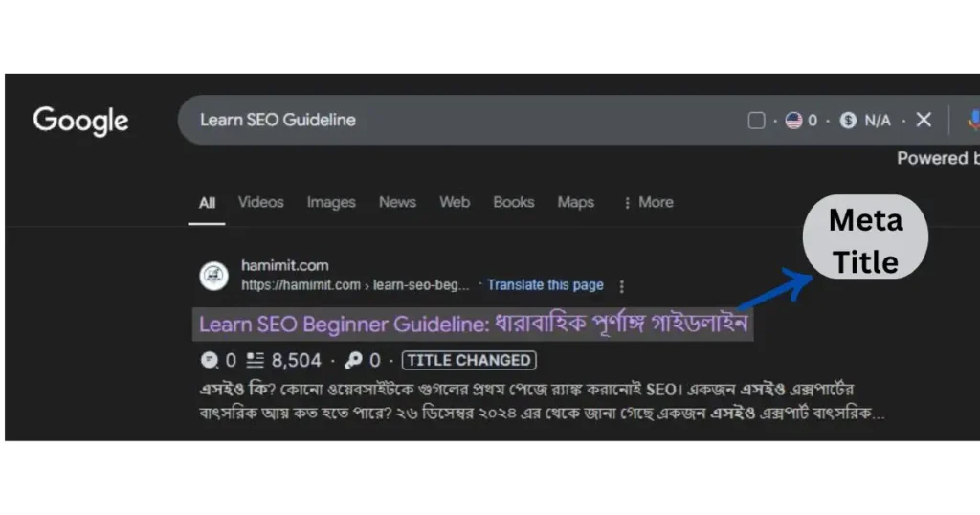Click the key icon showing 0
Image resolution: width=980 pixels, height=515 pixels.
click(x=353, y=360)
